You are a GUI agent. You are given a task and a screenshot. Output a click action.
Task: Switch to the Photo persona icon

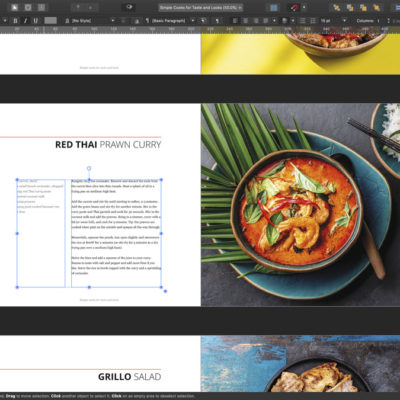point(41,7)
